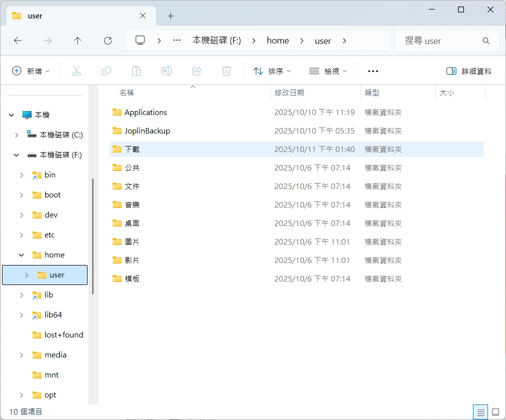The image size is (506, 420).
Task: Open the 排序 sort dropdown
Action: 272,71
